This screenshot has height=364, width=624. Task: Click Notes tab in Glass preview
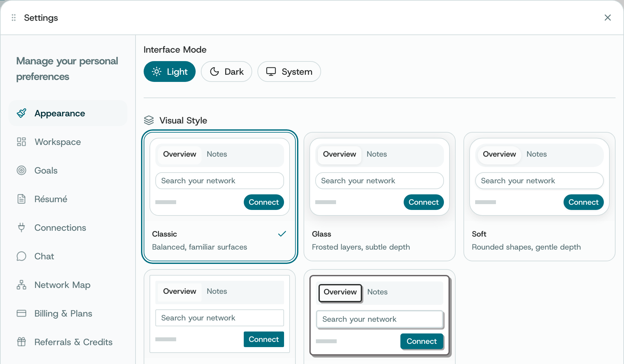point(377,154)
